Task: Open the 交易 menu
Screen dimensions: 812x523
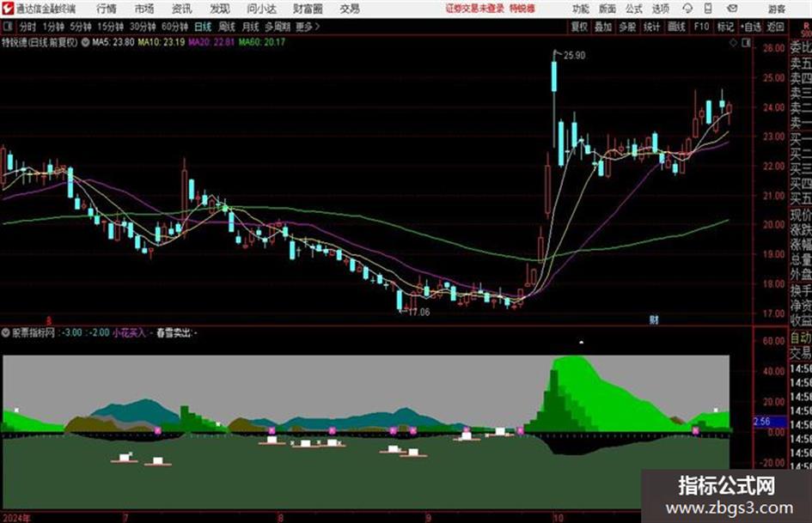Action: pyautogui.click(x=350, y=9)
